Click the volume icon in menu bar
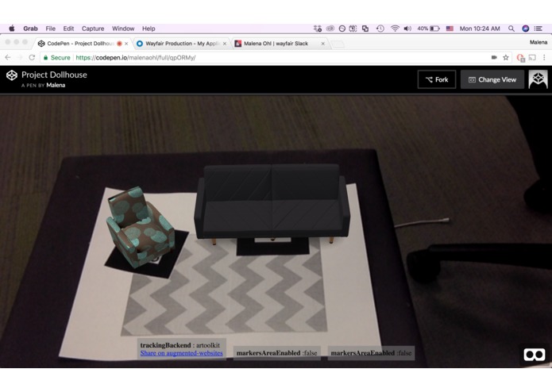 [407, 29]
